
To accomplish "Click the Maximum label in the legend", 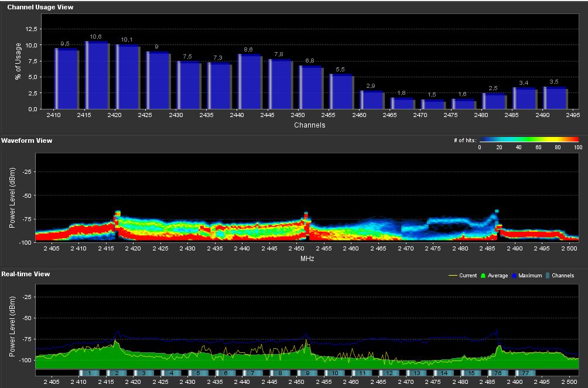I will [x=530, y=276].
